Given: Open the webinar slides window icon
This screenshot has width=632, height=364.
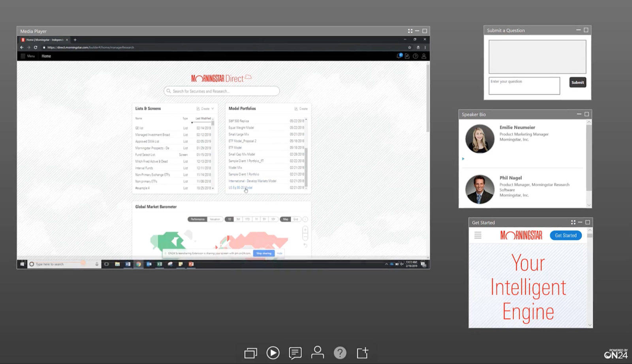Looking at the screenshot, I should point(250,353).
